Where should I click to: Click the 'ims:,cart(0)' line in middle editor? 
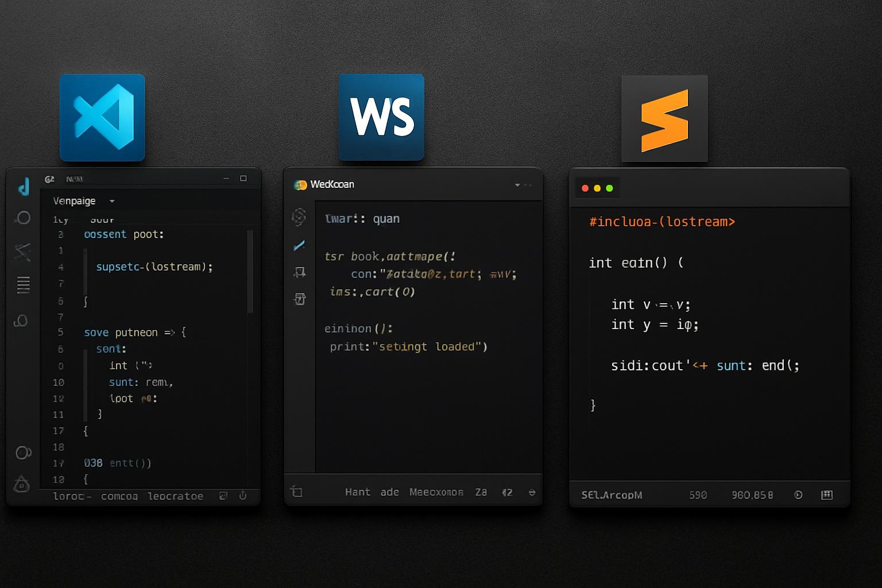pyautogui.click(x=372, y=292)
